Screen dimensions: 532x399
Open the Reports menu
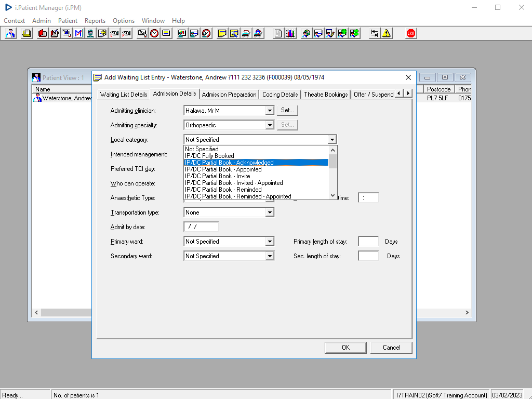point(95,21)
